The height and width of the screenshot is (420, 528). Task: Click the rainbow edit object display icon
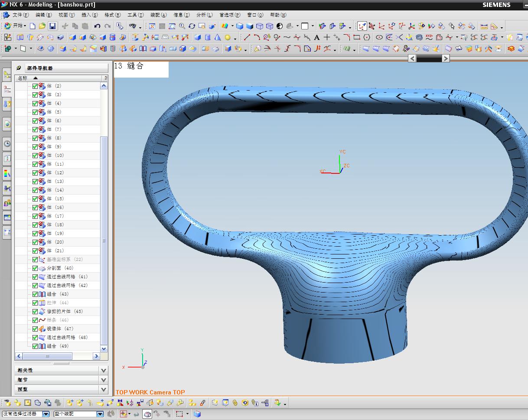coord(225,26)
